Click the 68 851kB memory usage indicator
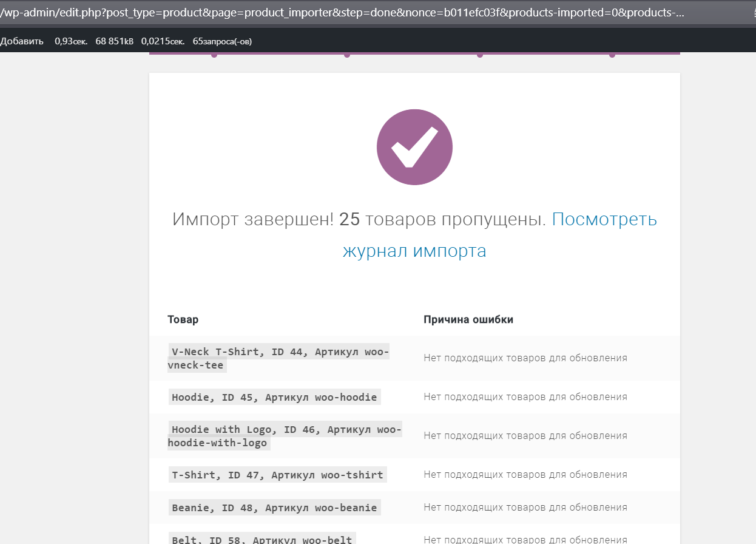Viewport: 756px width, 544px height. point(114,41)
